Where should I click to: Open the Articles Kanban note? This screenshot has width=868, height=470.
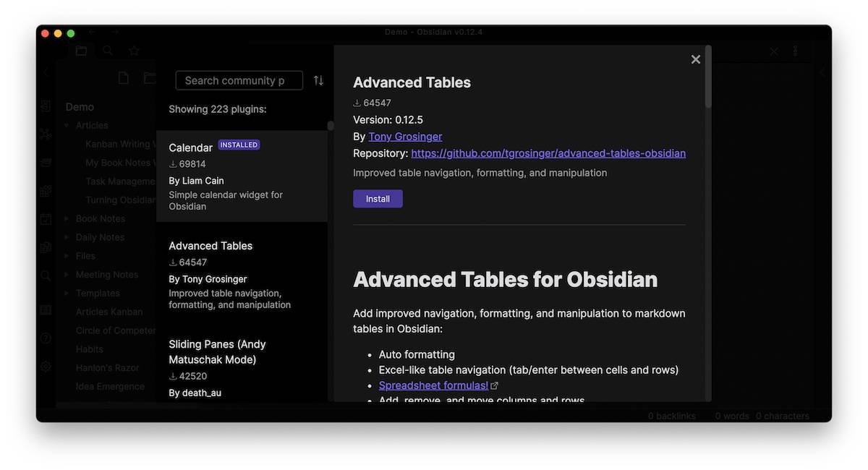point(109,312)
